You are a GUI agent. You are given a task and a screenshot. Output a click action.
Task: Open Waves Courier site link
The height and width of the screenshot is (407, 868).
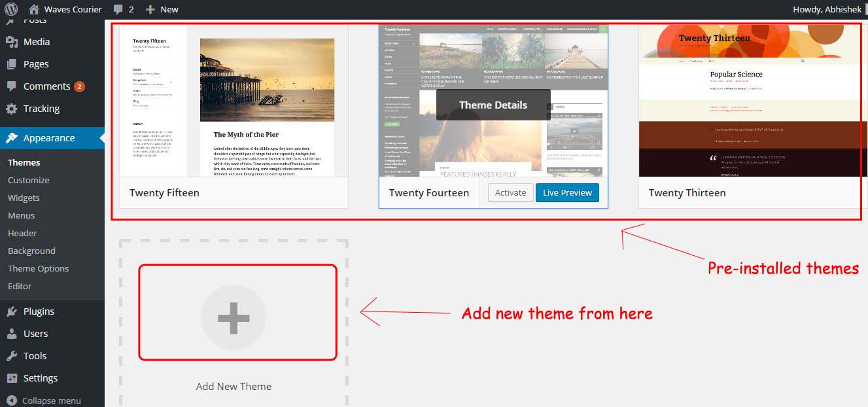click(73, 9)
